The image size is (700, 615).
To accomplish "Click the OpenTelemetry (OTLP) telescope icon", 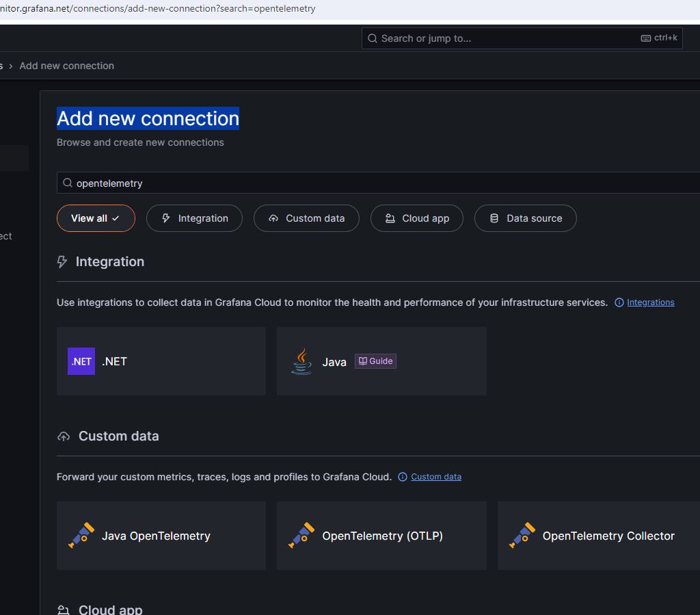I will point(301,535).
